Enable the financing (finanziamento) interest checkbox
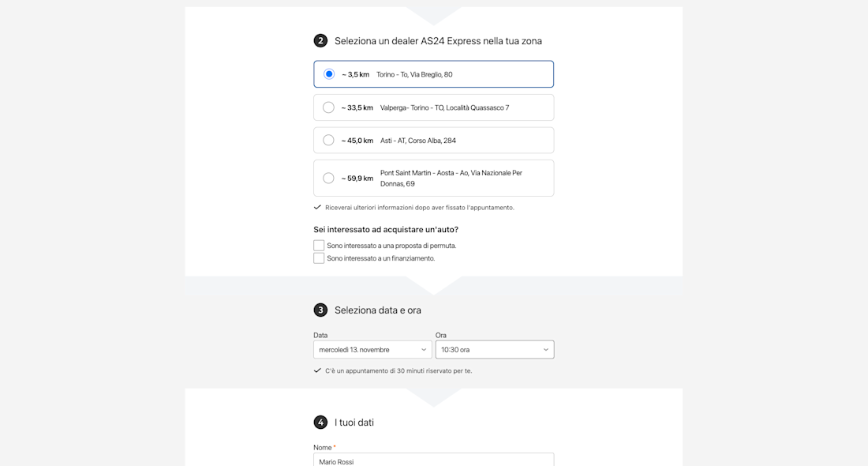This screenshot has width=868, height=466. point(319,258)
